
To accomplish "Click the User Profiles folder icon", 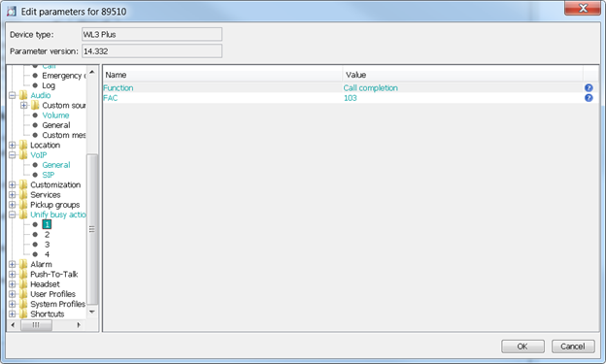I will pos(23,294).
